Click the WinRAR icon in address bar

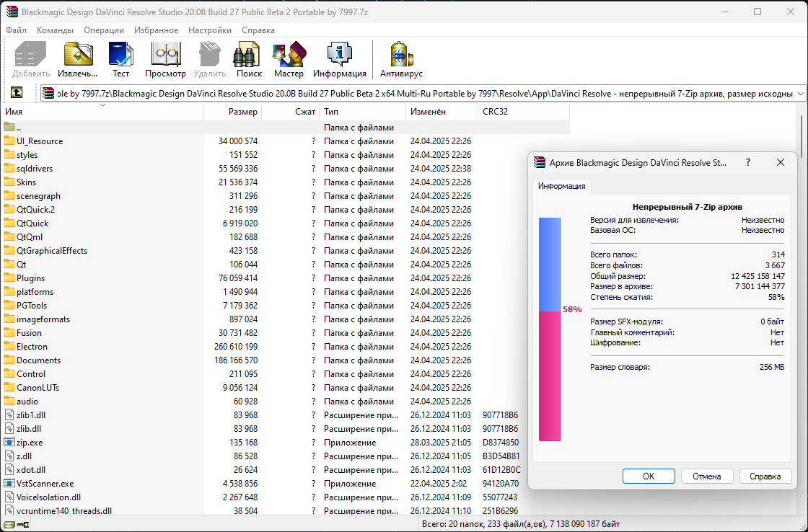[48, 93]
